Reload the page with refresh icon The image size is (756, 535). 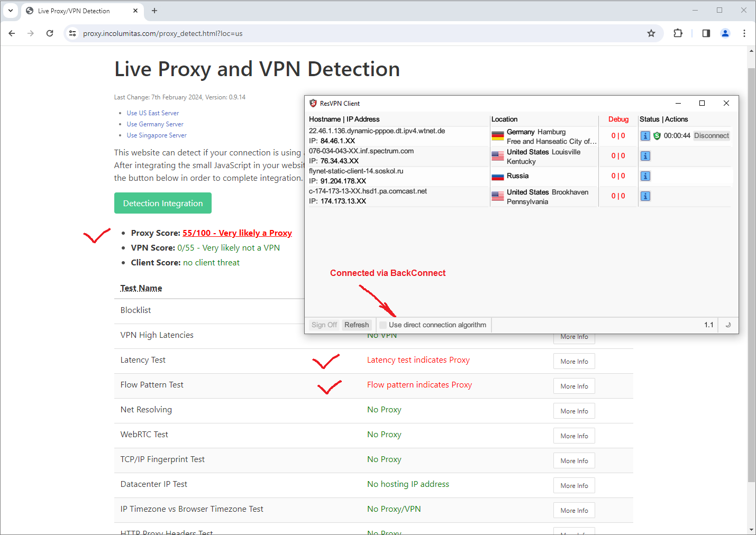pos(50,33)
